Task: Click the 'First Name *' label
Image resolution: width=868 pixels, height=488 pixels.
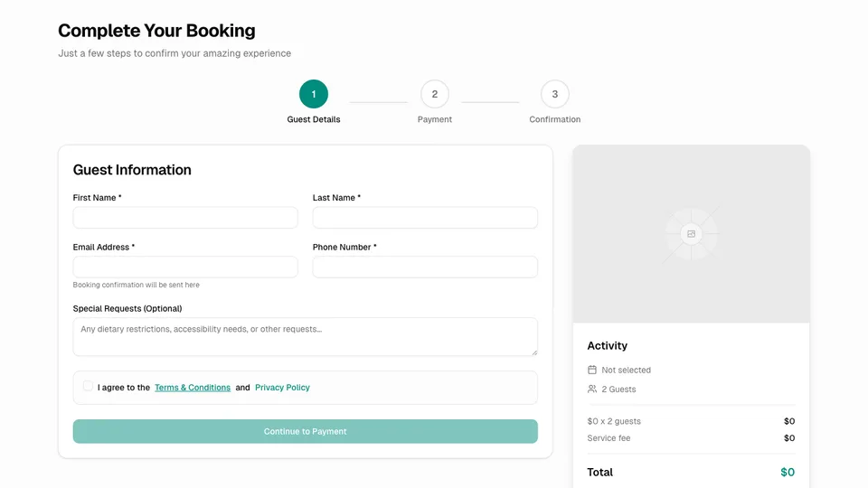Action: pyautogui.click(x=98, y=198)
